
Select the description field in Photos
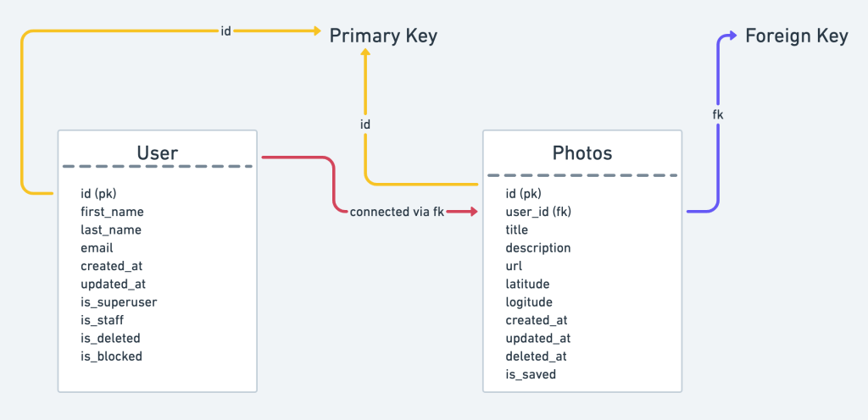538,248
